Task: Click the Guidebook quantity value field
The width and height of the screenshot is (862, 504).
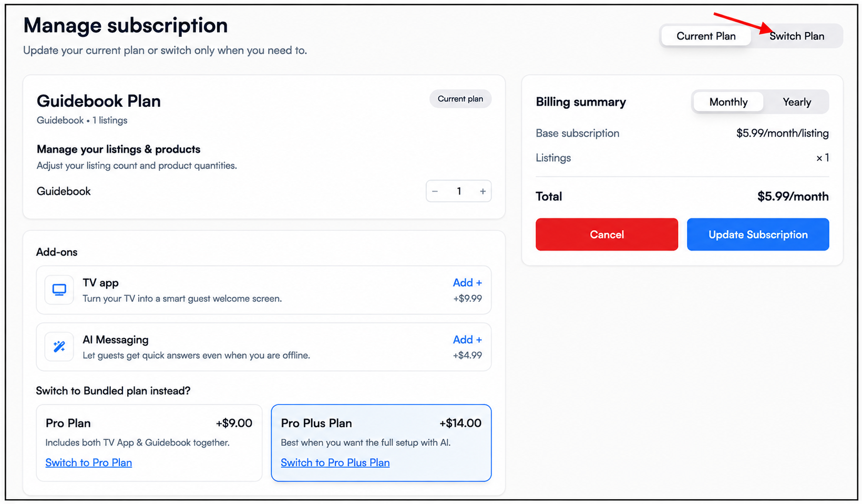Action: point(459,191)
